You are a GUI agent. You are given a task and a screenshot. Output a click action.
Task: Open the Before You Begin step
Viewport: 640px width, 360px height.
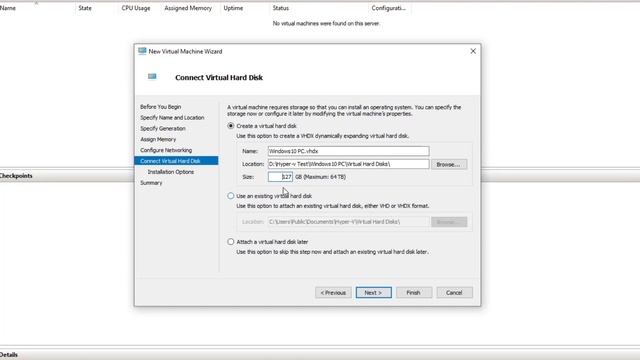point(160,107)
